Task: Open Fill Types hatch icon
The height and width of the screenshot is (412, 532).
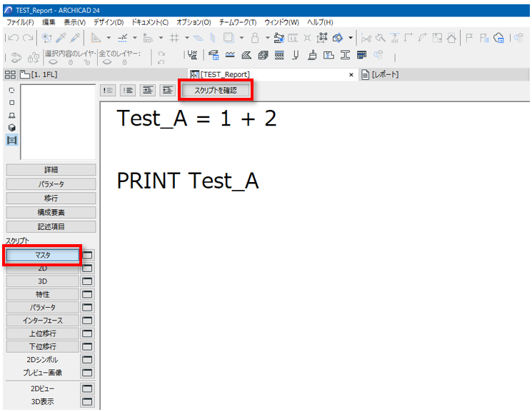Action: pyautogui.click(x=246, y=55)
